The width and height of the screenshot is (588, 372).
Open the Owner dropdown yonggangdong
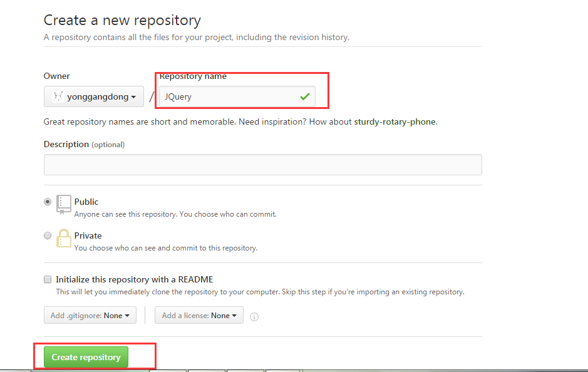pyautogui.click(x=94, y=96)
